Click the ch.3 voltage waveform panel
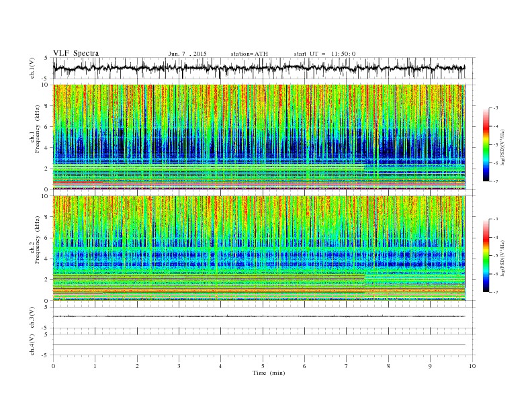 coord(264,318)
